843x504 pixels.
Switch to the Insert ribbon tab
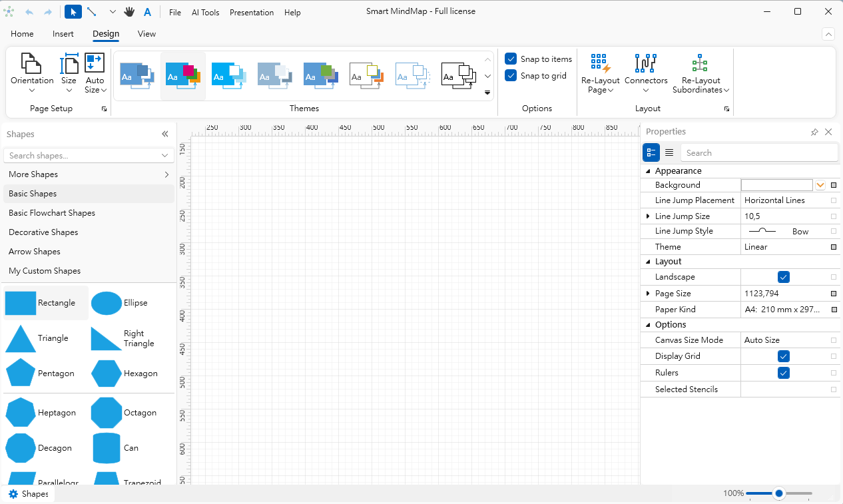pyautogui.click(x=63, y=34)
